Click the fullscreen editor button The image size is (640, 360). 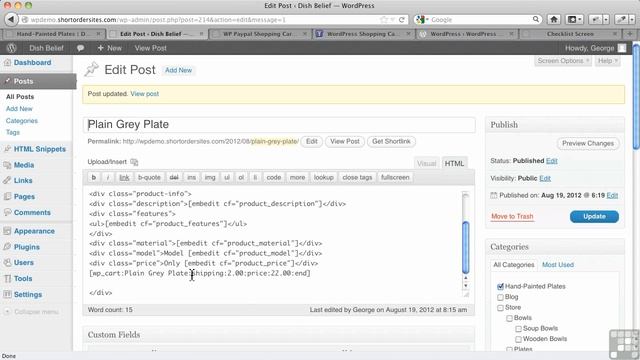click(395, 177)
